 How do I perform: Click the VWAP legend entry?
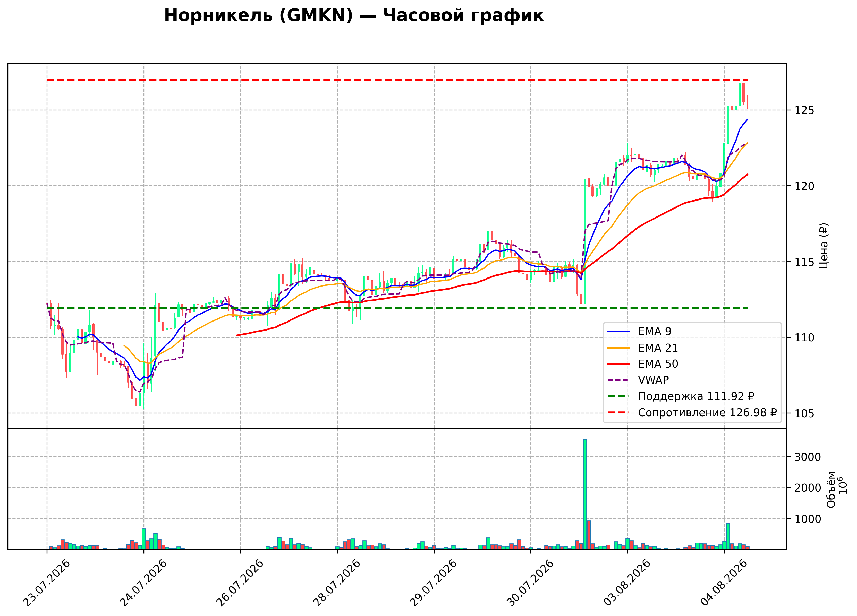[638, 380]
